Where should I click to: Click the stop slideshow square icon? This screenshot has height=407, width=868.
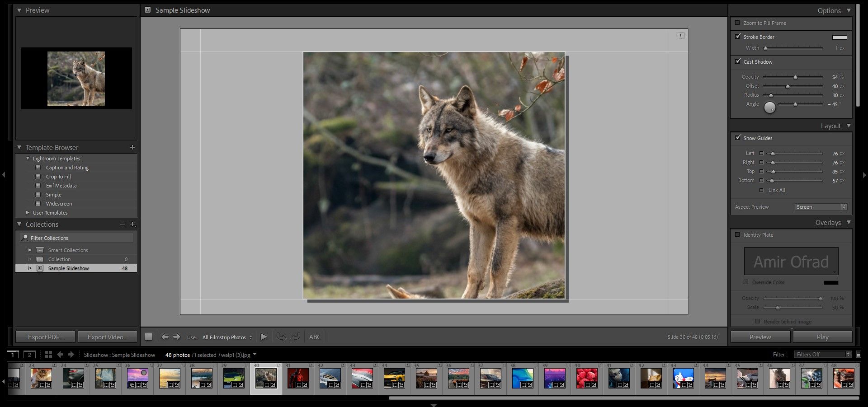point(148,337)
